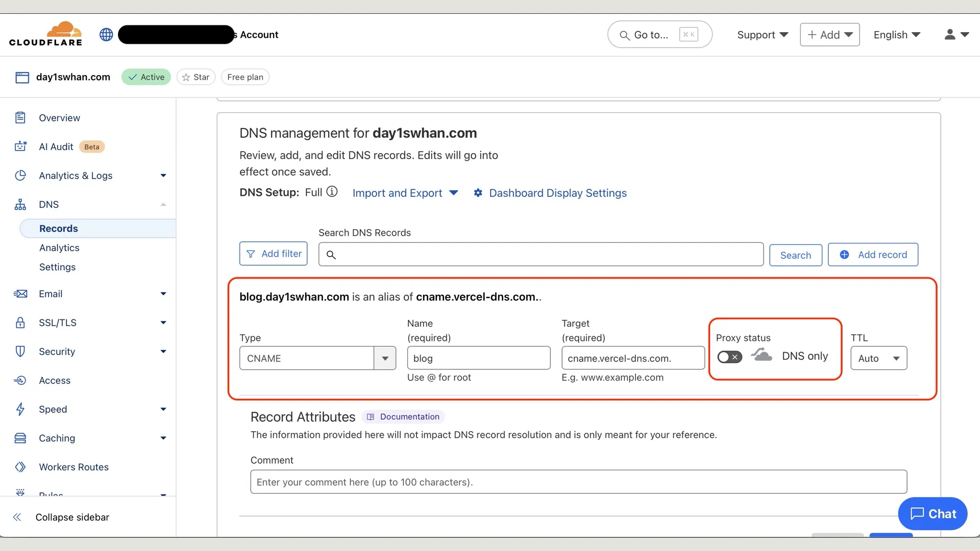
Task: Click the Access arrow icon
Action: click(x=20, y=381)
